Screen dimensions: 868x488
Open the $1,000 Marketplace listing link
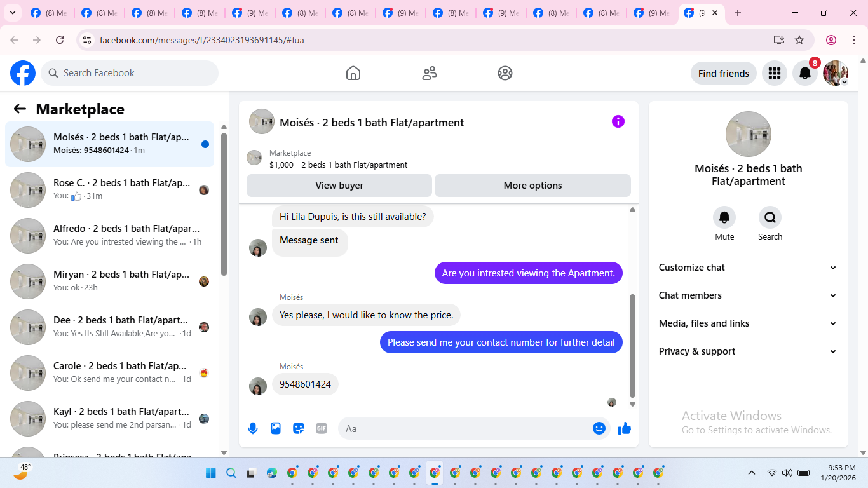[x=339, y=165]
